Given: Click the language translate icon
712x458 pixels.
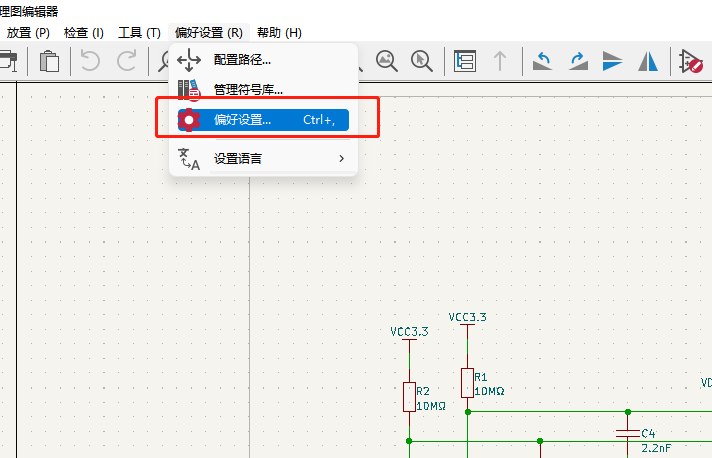Looking at the screenshot, I should 189,159.
